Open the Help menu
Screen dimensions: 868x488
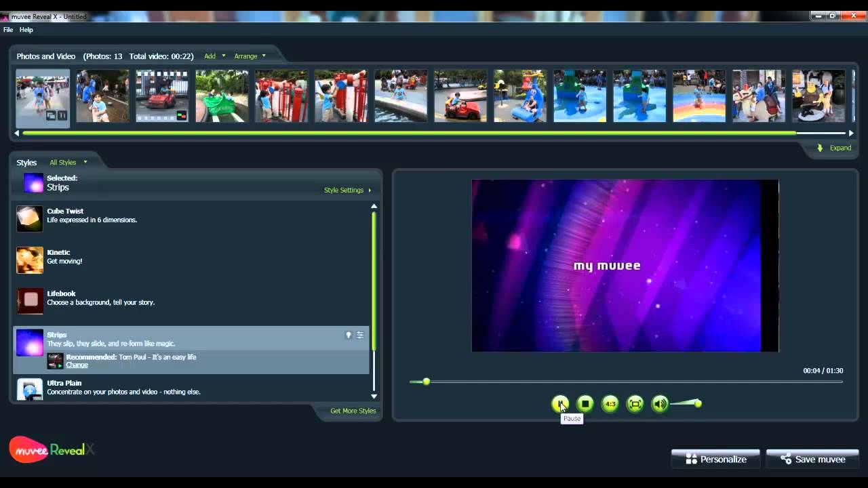(26, 30)
